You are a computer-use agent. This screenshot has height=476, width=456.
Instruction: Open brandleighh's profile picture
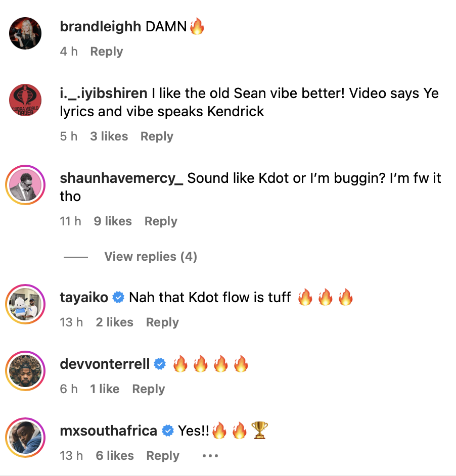point(25,33)
